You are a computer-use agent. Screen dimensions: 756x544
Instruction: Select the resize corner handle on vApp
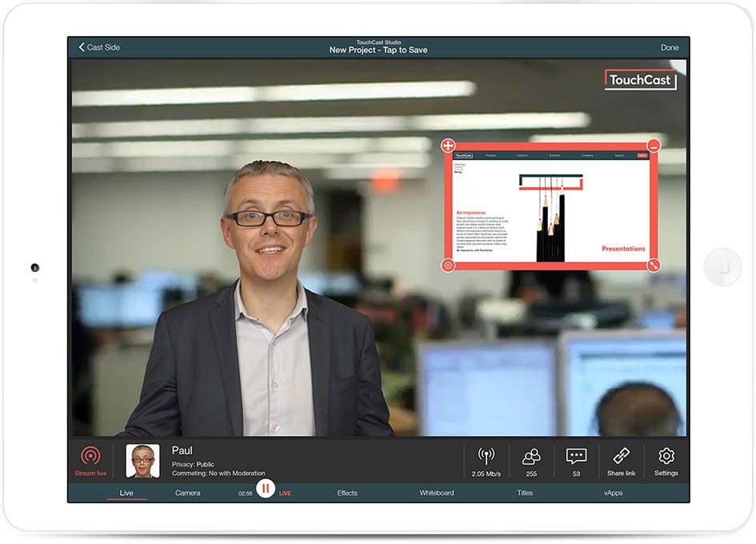654,266
